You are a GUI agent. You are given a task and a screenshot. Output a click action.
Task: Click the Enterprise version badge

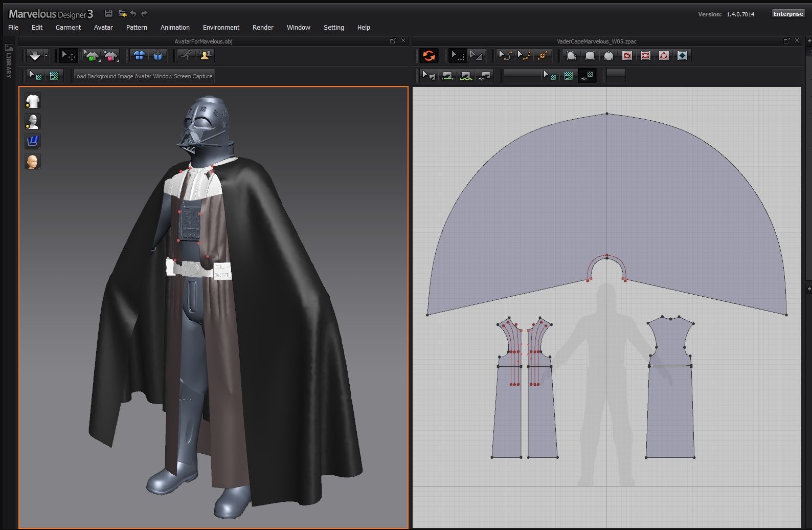(x=788, y=14)
